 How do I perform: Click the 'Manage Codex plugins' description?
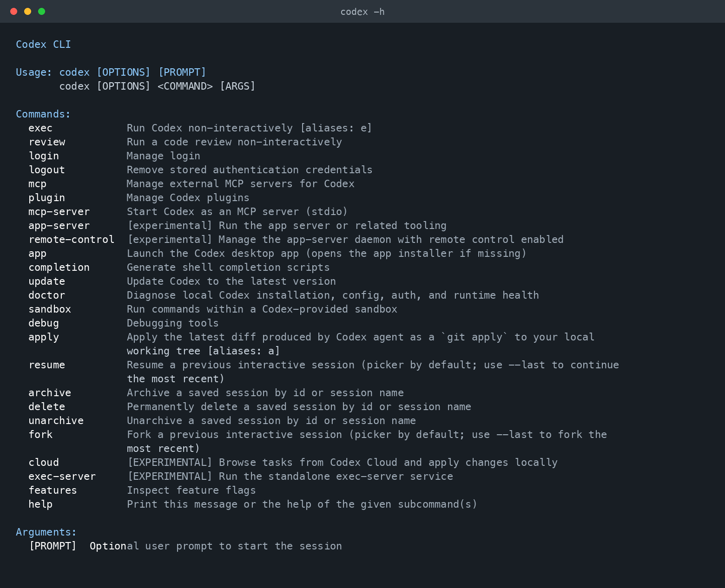[x=188, y=198]
